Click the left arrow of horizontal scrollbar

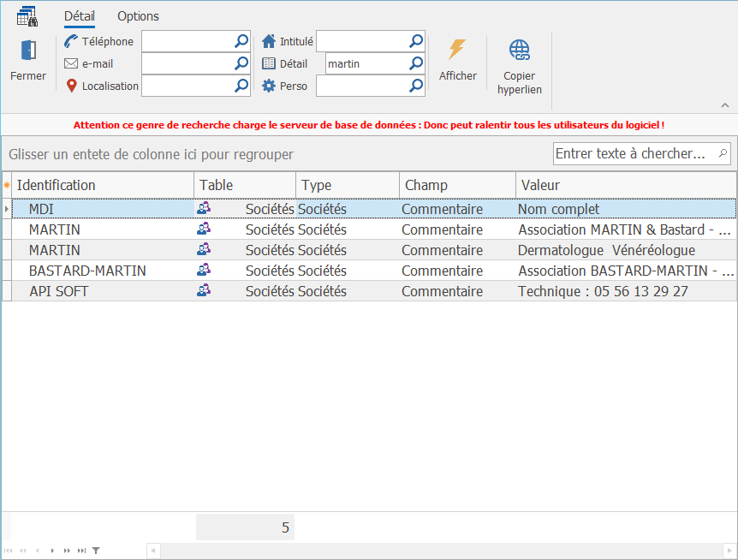click(153, 551)
